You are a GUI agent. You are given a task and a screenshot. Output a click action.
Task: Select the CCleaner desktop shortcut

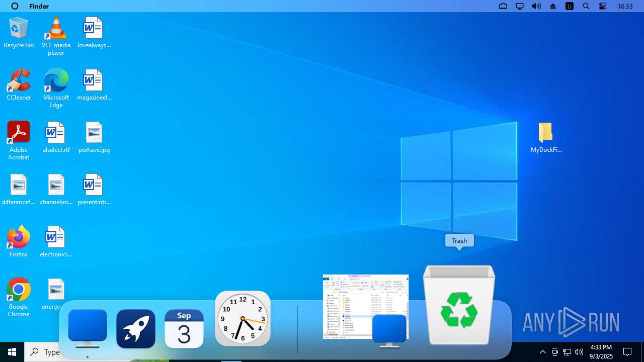pos(19,85)
